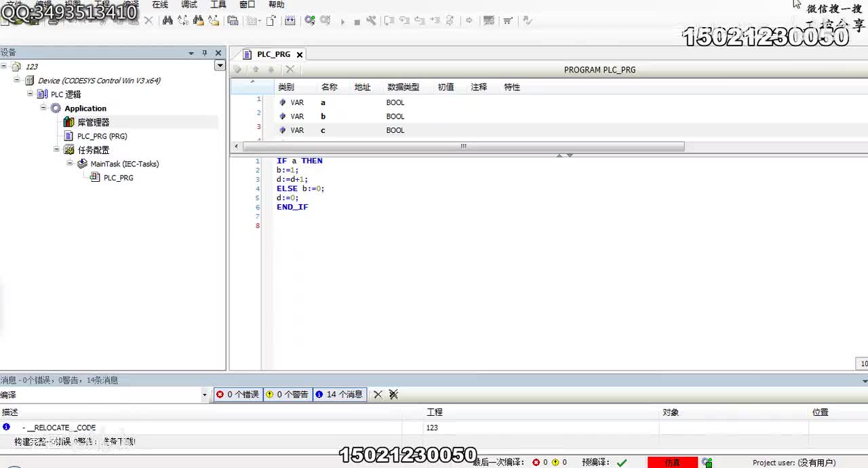The height and width of the screenshot is (468, 868).
Task: Click the END_IF code line
Action: [292, 207]
